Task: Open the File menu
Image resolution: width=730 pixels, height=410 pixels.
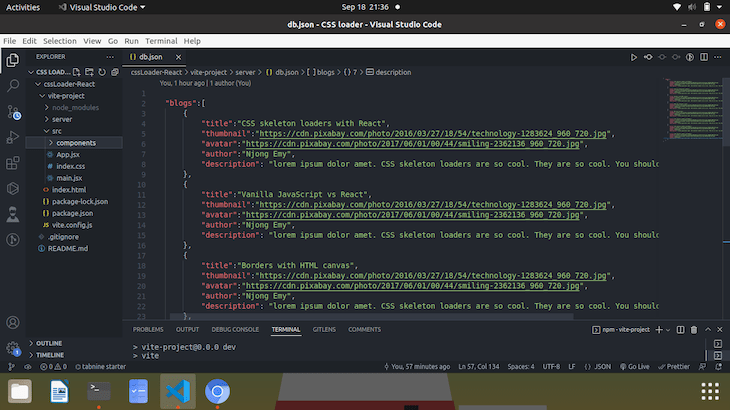Action: (x=9, y=41)
